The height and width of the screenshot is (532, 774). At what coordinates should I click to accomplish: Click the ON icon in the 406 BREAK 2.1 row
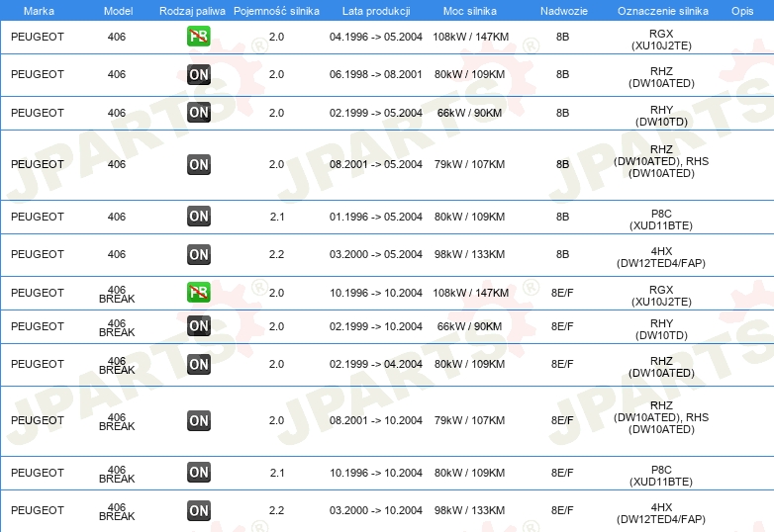click(198, 473)
